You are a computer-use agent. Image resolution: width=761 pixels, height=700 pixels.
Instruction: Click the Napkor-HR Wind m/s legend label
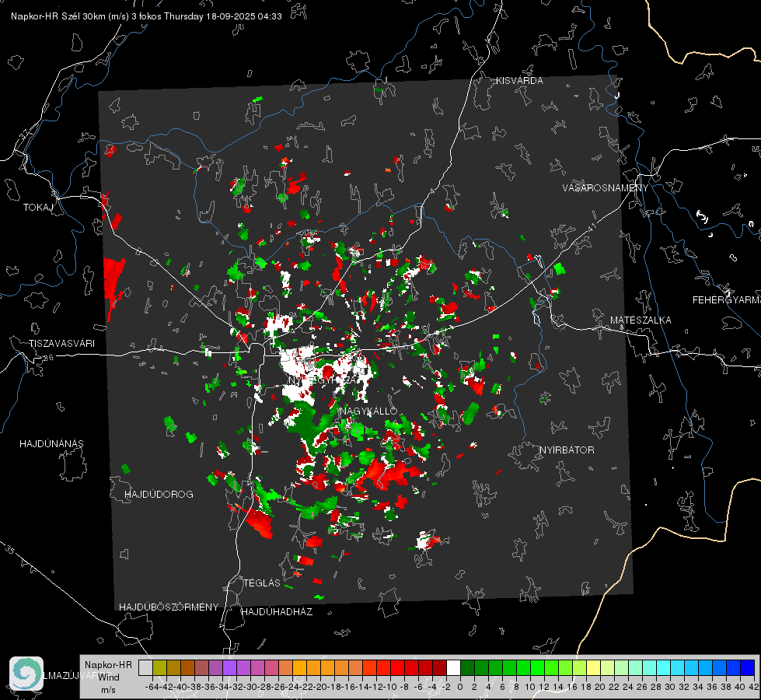click(108, 677)
